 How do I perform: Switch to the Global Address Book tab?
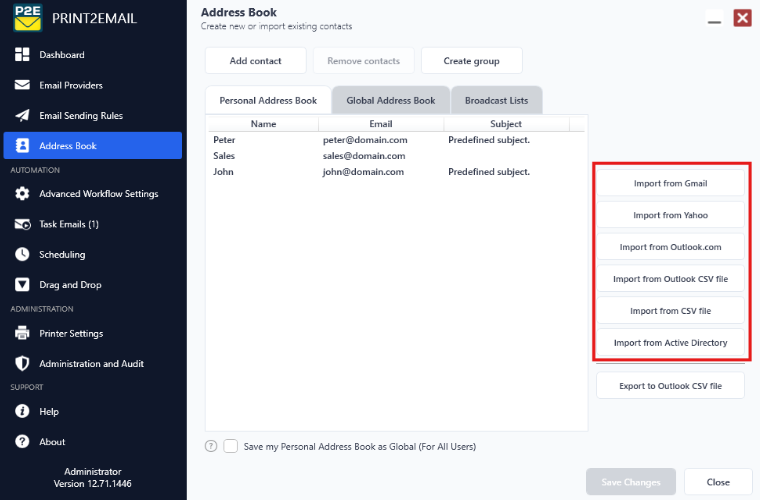[x=391, y=100]
